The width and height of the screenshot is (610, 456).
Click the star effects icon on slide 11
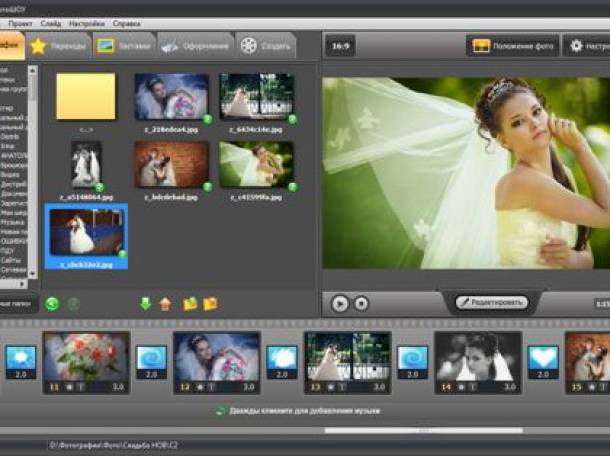click(x=69, y=387)
